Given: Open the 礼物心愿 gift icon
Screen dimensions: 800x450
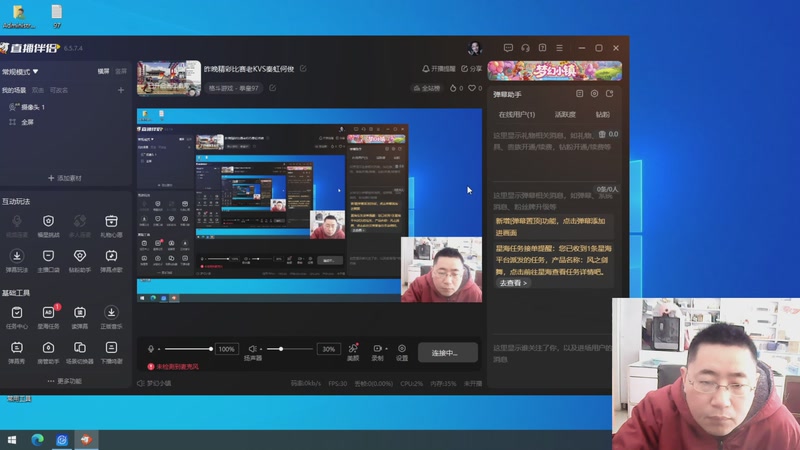Looking at the screenshot, I should 111,221.
